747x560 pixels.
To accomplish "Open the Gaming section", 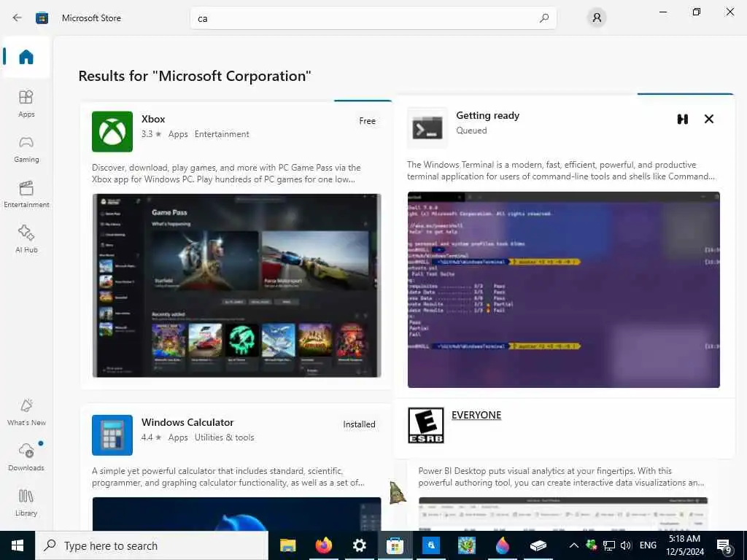I will (x=26, y=149).
